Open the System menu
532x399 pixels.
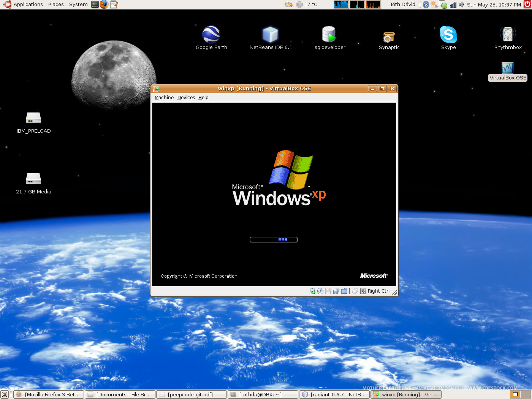coord(78,5)
